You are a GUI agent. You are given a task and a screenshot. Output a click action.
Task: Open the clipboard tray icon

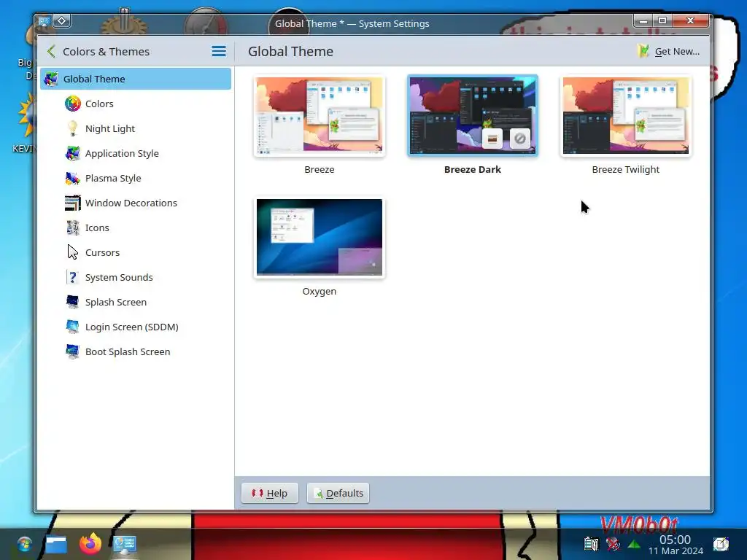pyautogui.click(x=591, y=543)
